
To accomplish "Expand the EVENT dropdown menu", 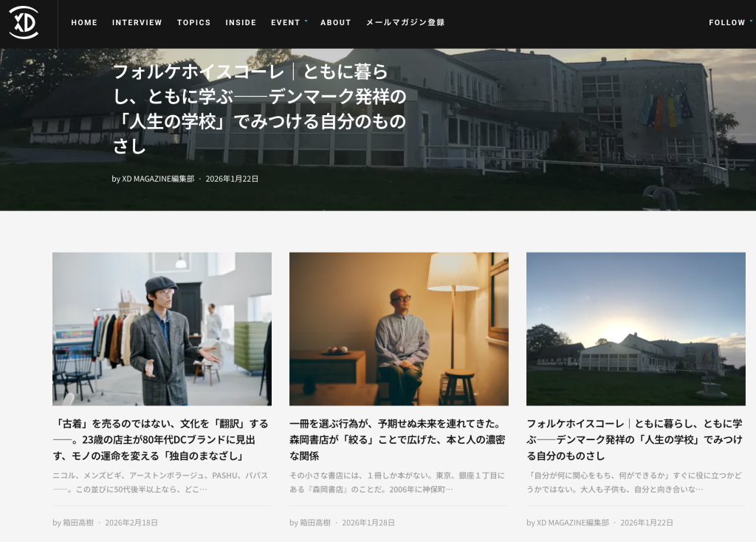I will pos(287,23).
